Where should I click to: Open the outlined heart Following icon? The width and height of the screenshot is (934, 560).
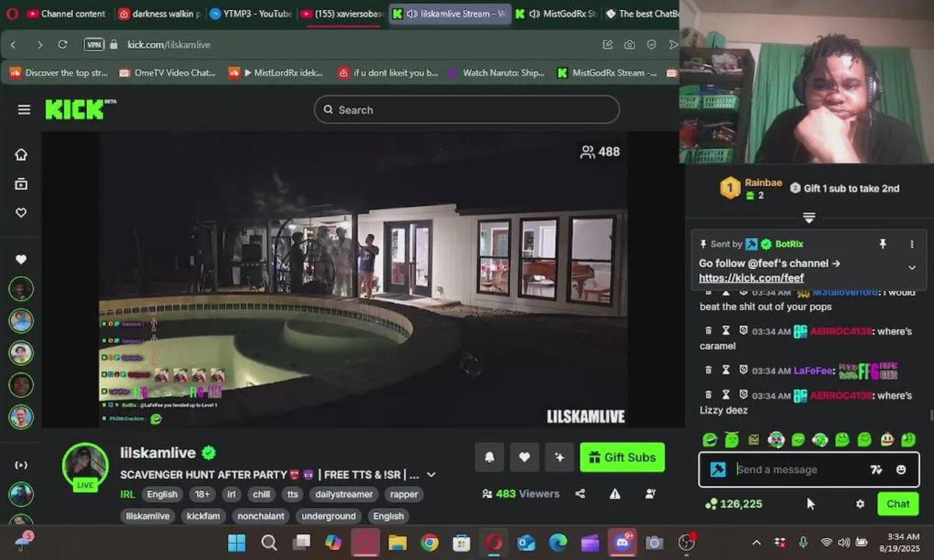click(21, 212)
